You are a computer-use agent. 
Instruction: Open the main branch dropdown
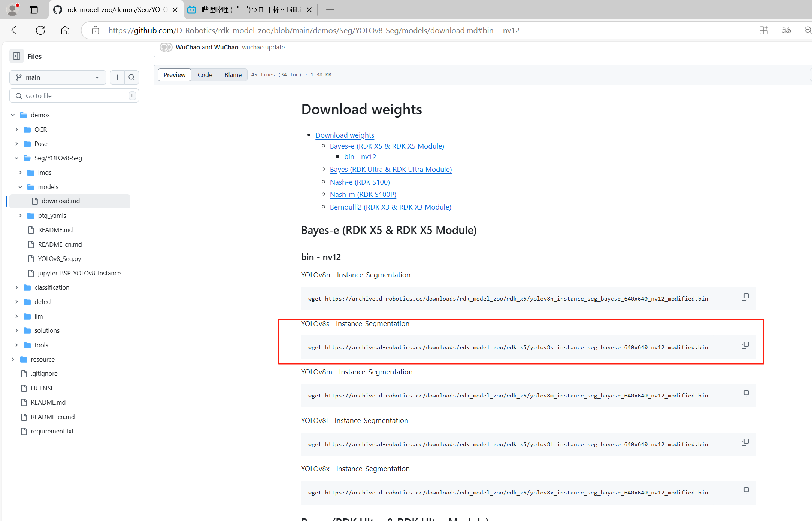point(58,77)
